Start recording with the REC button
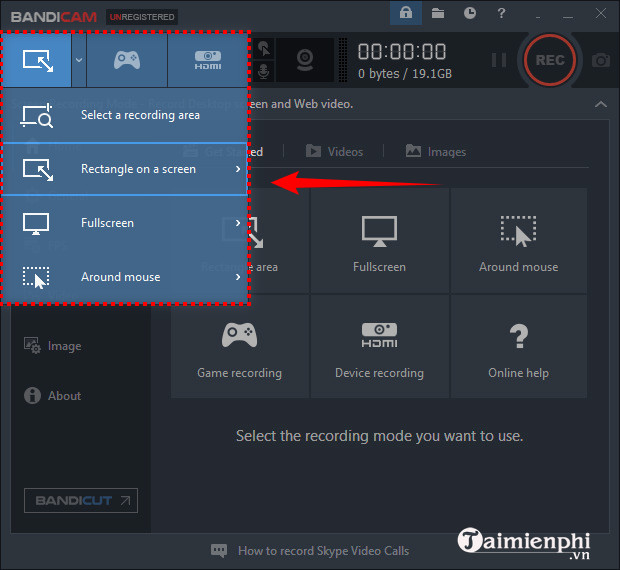 [x=550, y=60]
